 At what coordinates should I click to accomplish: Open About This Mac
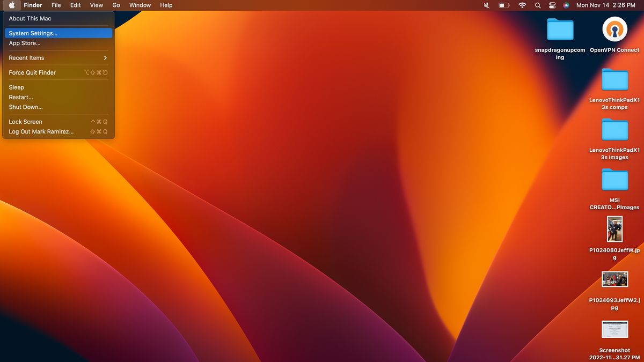coord(30,19)
